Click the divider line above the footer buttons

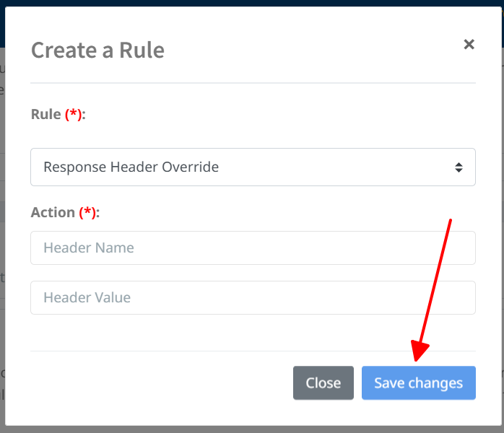pyautogui.click(x=253, y=351)
